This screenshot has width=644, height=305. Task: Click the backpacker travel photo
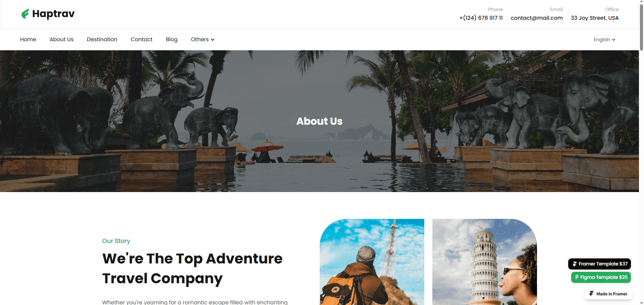pyautogui.click(x=372, y=262)
